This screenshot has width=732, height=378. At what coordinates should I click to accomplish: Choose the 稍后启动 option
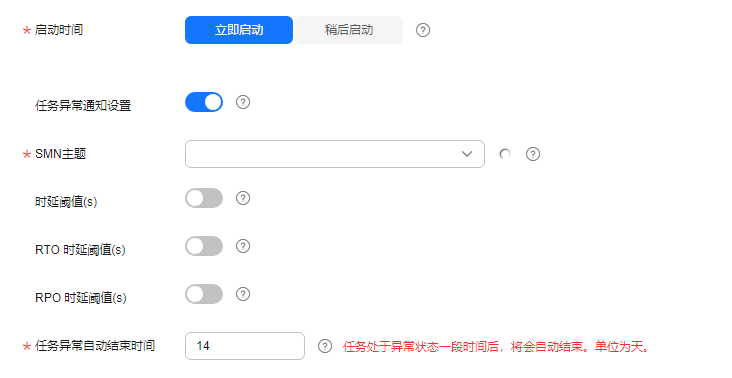[x=349, y=30]
